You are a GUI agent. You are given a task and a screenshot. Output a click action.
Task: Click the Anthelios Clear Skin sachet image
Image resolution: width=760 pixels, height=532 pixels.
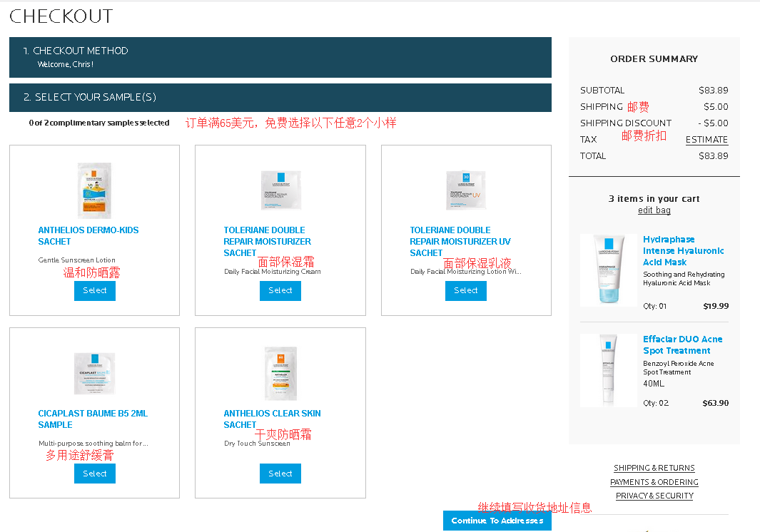point(280,373)
